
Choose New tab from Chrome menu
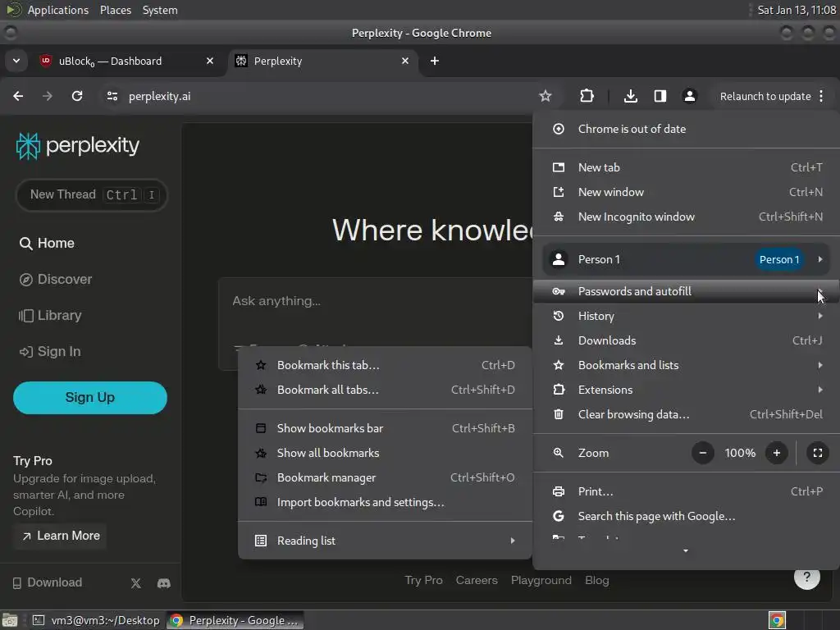click(x=687, y=167)
